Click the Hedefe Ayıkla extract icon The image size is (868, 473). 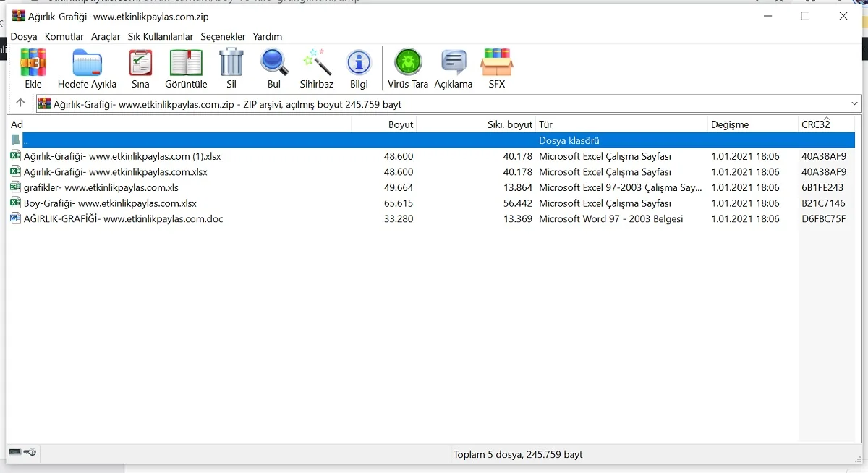87,63
